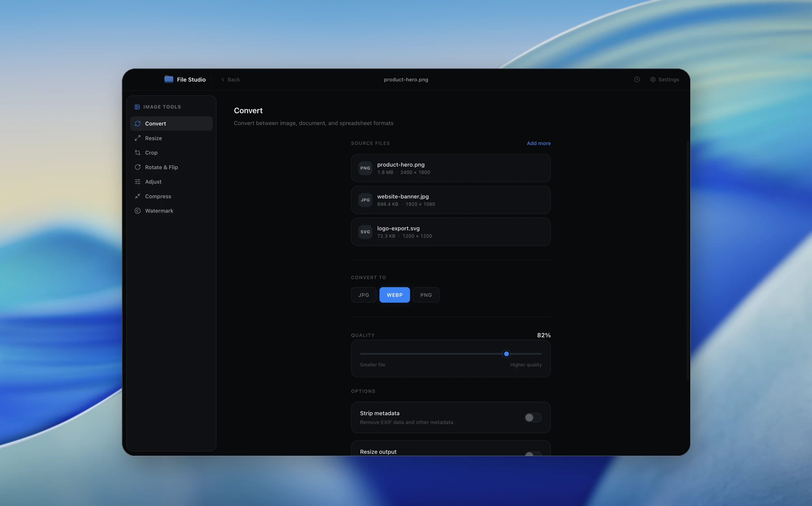Click the File Studio folder icon
This screenshot has height=506, width=812.
pos(169,79)
